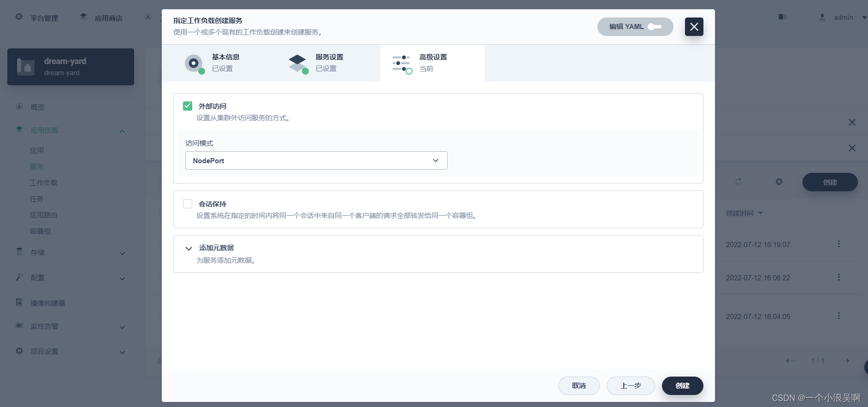Open 任务 in sidebar
Screen dimensions: 868x407
[x=37, y=199]
